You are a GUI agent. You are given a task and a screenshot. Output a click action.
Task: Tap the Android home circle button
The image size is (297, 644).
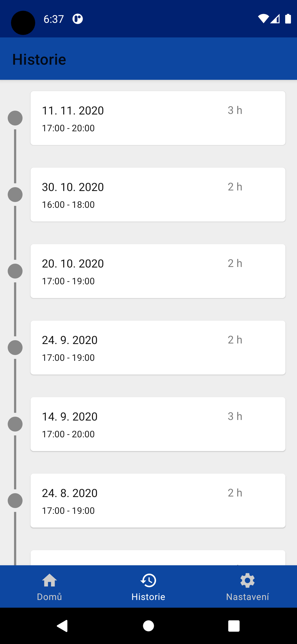tap(148, 626)
